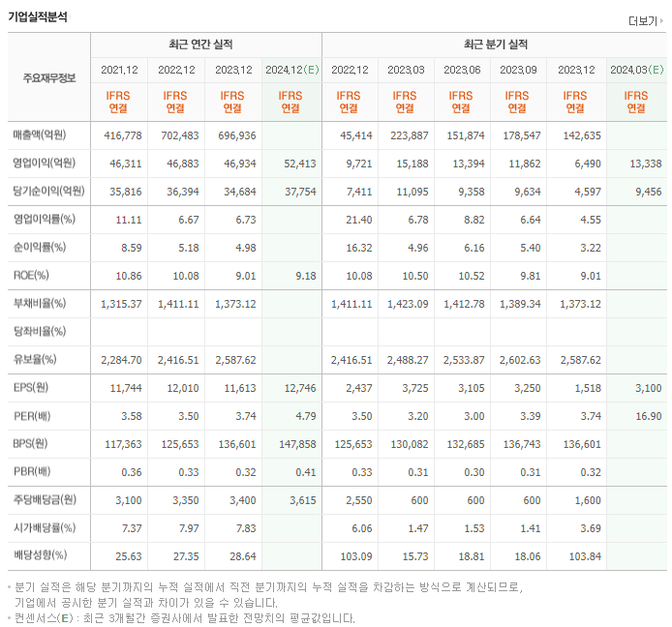Click the debt ratio value 1,315.37
This screenshot has height=627, width=672.
pos(121,304)
